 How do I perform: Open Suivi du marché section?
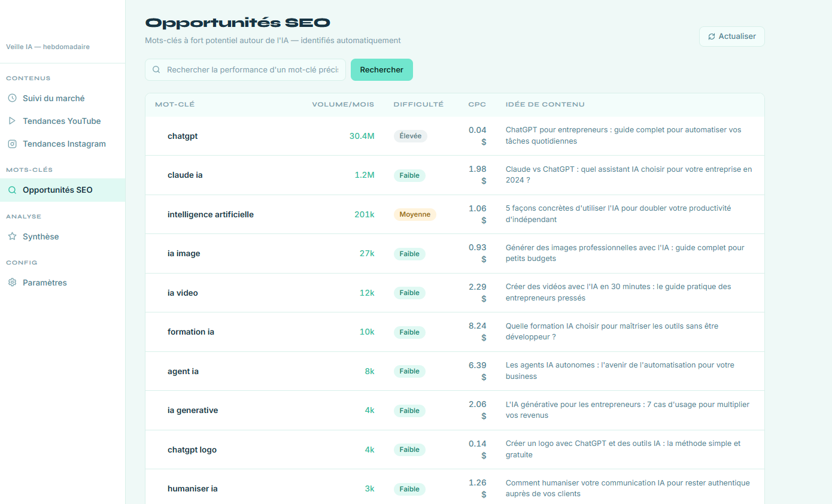tap(62, 98)
